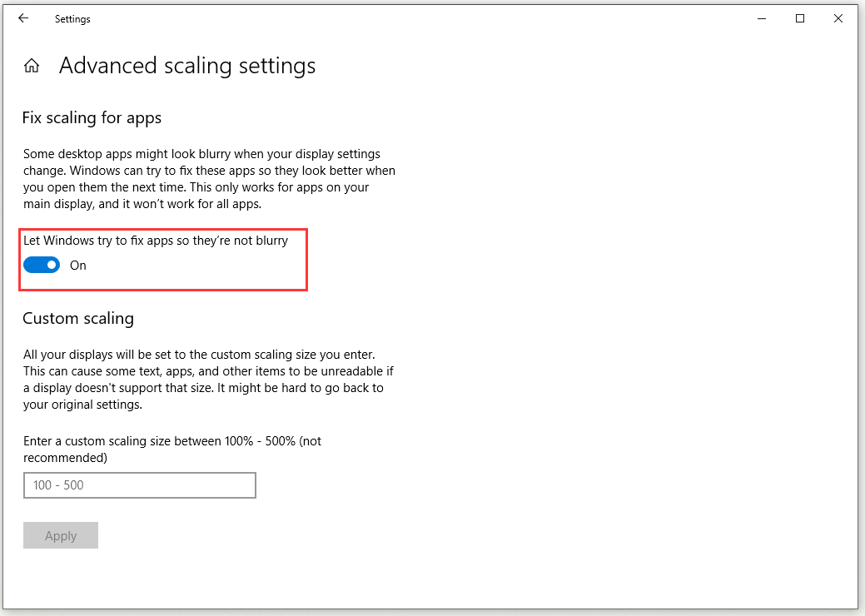Select the home icon beside the title
Image resolution: width=865 pixels, height=616 pixels.
point(31,64)
